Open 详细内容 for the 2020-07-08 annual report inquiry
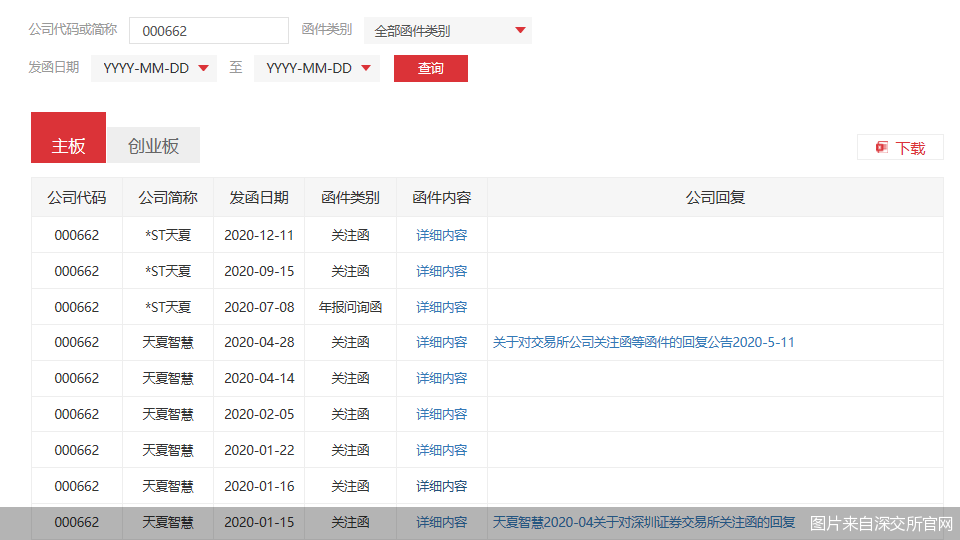 (x=441, y=307)
